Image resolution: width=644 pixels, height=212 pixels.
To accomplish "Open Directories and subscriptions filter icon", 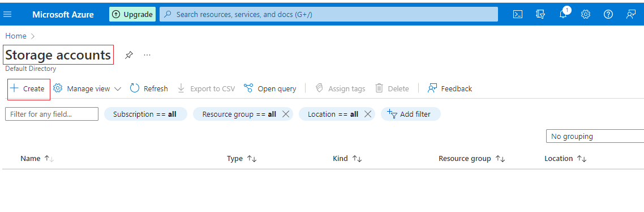I will pos(540,14).
